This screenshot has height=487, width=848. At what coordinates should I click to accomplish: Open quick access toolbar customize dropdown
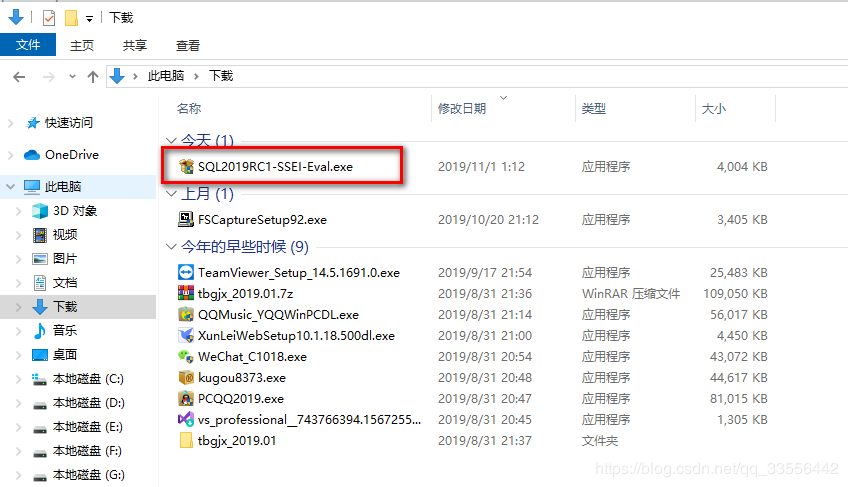tap(89, 19)
